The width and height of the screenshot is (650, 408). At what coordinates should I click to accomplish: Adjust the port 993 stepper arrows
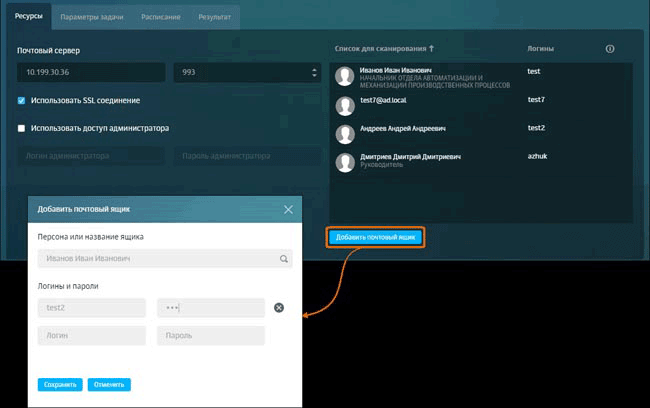tap(314, 73)
